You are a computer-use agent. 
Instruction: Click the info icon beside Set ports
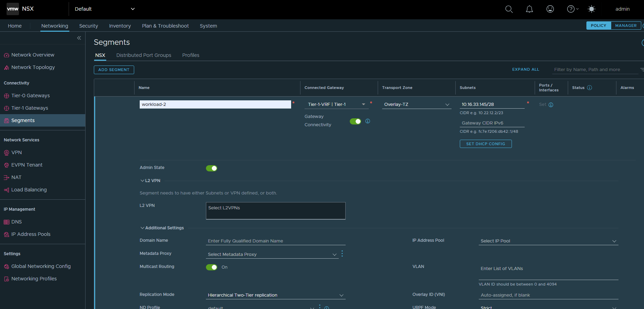coord(551,105)
